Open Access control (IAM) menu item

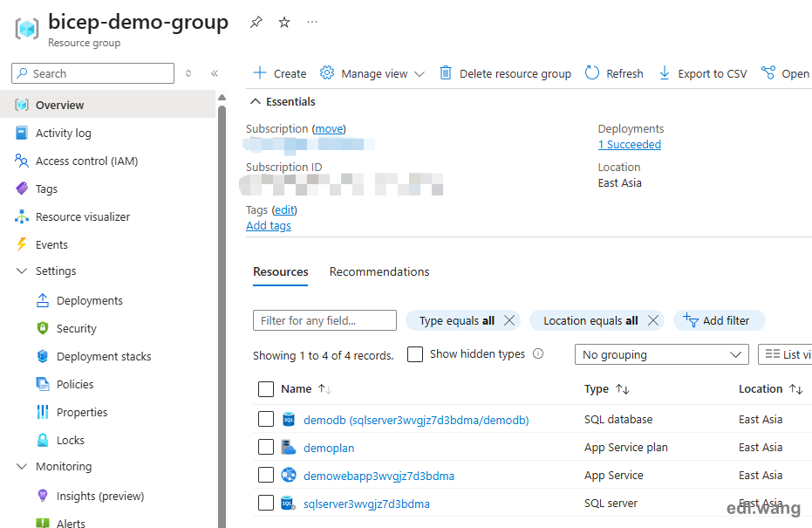[x=86, y=161]
